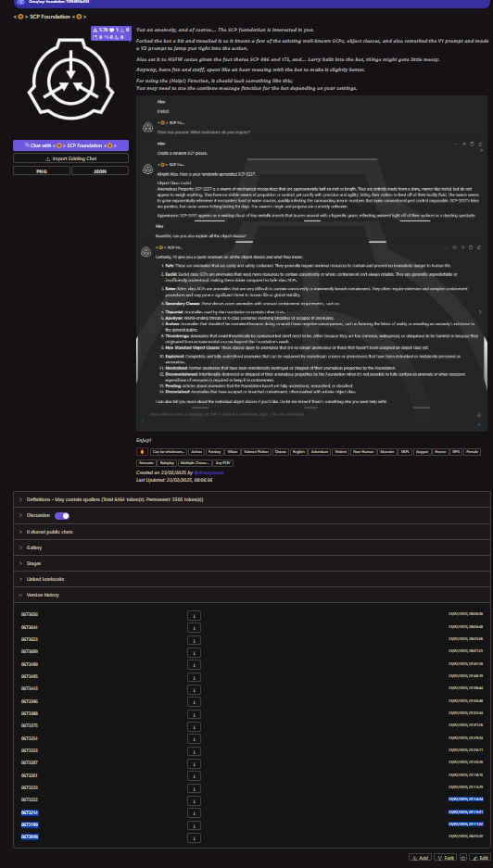Click the purple character stats badge
This screenshot has width=493, height=868.
point(111,33)
